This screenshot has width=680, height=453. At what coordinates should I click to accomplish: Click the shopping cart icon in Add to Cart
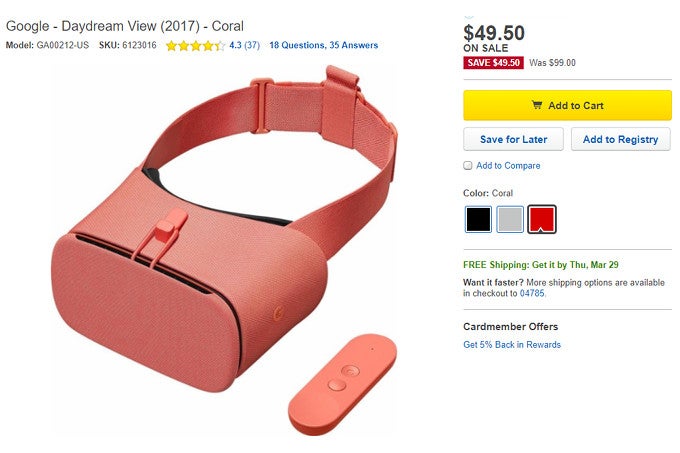(537, 105)
